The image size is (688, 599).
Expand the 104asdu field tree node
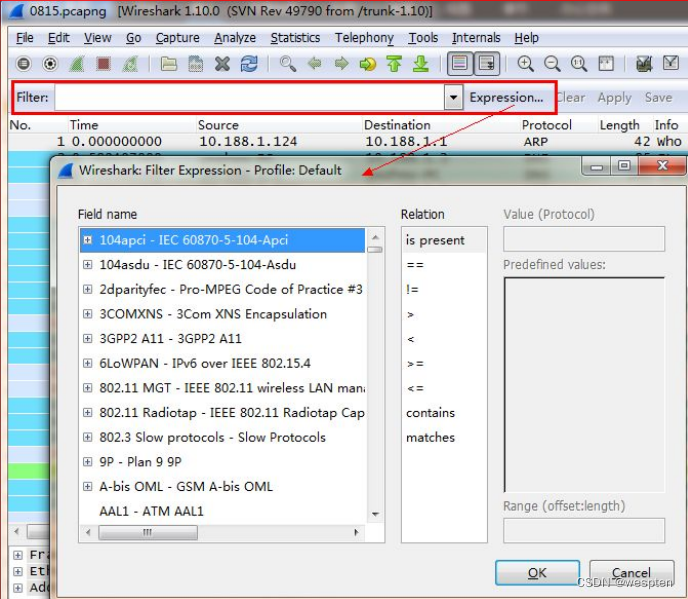88,264
